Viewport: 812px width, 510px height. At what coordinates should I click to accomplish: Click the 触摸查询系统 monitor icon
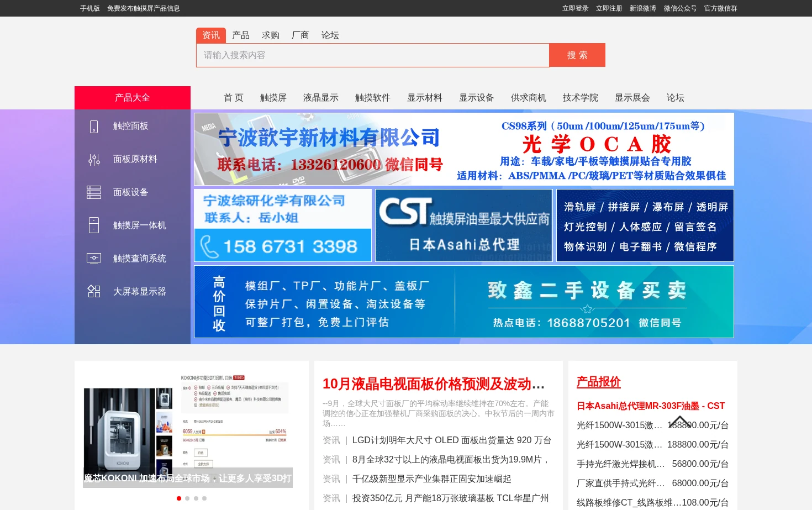[94, 258]
